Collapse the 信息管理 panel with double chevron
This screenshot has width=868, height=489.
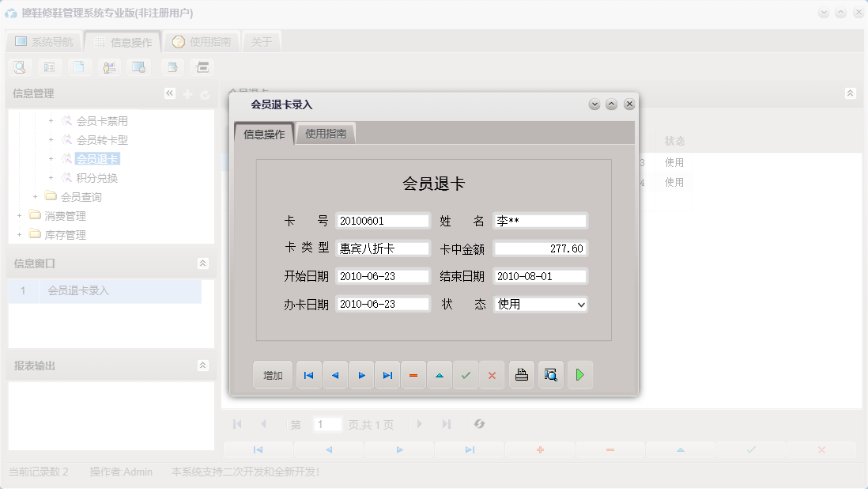coord(169,93)
